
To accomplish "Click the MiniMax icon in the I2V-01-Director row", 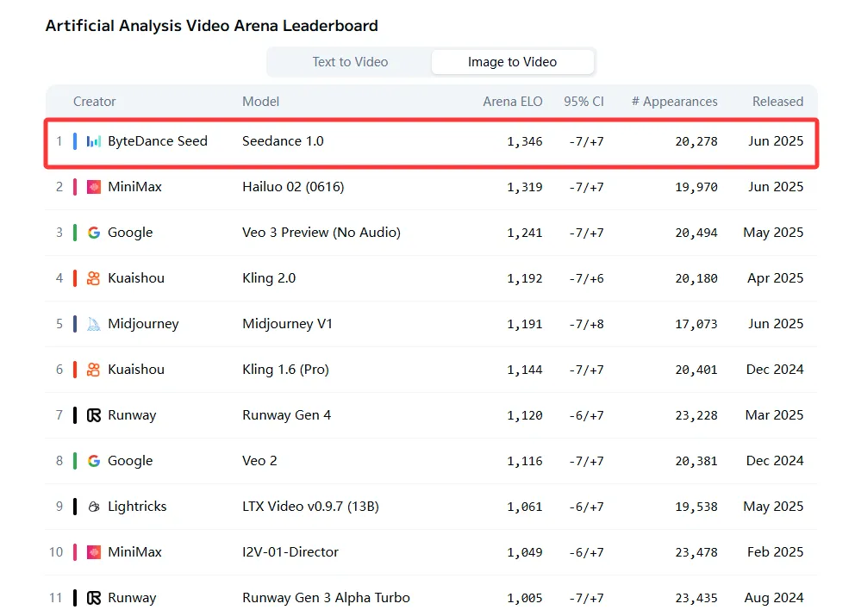I will pos(94,551).
